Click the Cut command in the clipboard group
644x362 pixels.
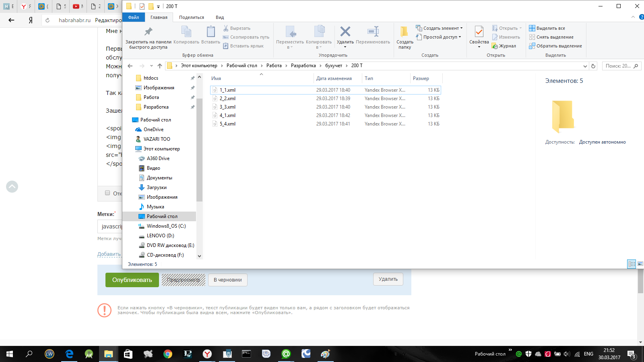pyautogui.click(x=237, y=28)
